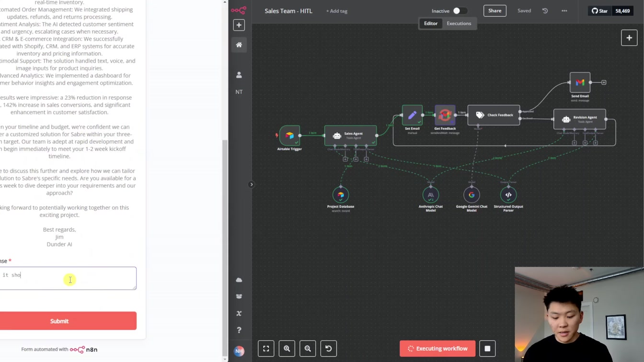Select the Sales Agent node
This screenshot has width=644, height=362.
click(x=351, y=136)
